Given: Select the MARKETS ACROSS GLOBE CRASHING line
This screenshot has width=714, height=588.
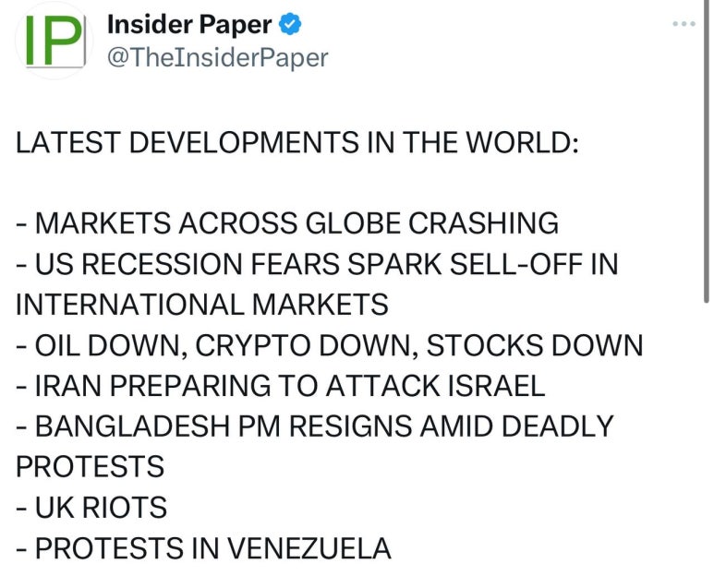Looking at the screenshot, I should pos(287,223).
